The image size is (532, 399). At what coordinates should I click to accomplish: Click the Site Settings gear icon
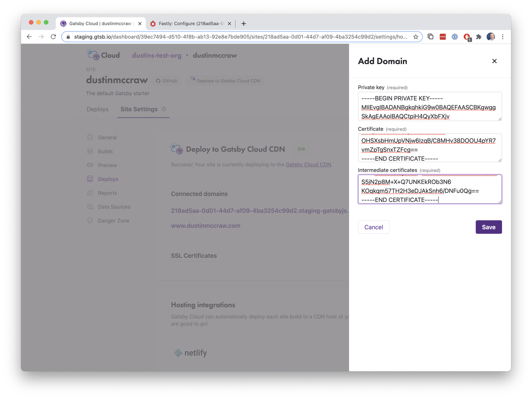[164, 109]
